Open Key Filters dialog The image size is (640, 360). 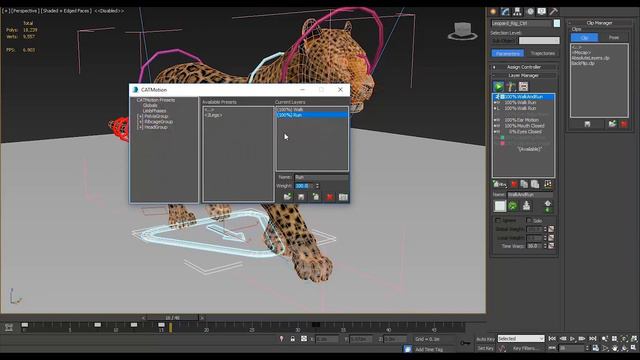[525, 348]
